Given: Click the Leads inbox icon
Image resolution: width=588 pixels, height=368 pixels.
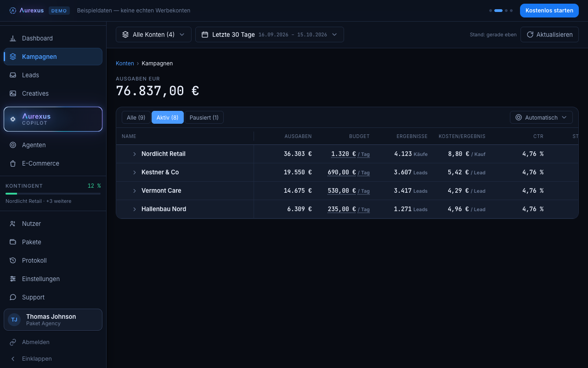Looking at the screenshot, I should click(13, 75).
